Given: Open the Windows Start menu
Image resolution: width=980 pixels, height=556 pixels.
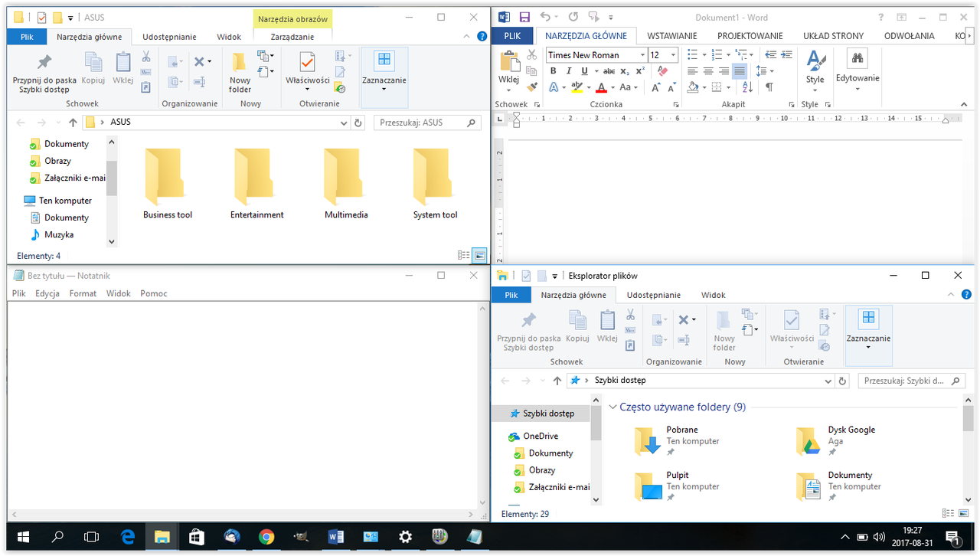Looking at the screenshot, I should 23,537.
